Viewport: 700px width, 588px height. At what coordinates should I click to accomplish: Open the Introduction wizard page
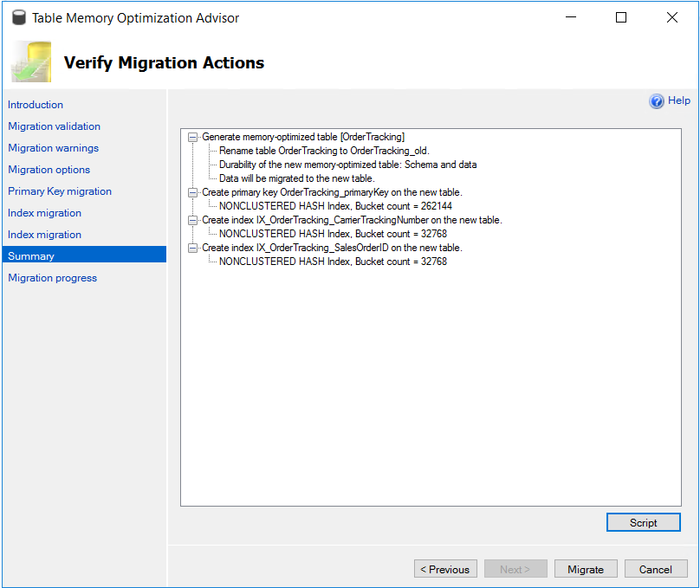36,105
